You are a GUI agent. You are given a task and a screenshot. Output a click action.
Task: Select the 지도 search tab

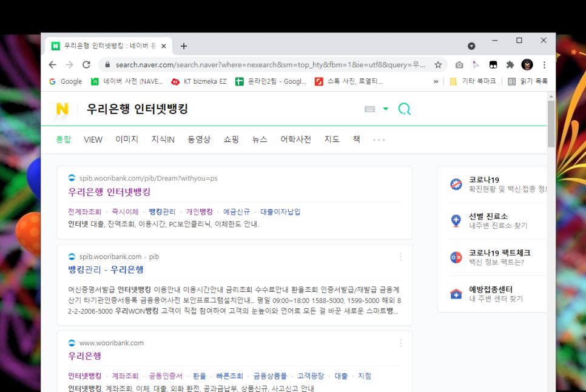tap(332, 140)
